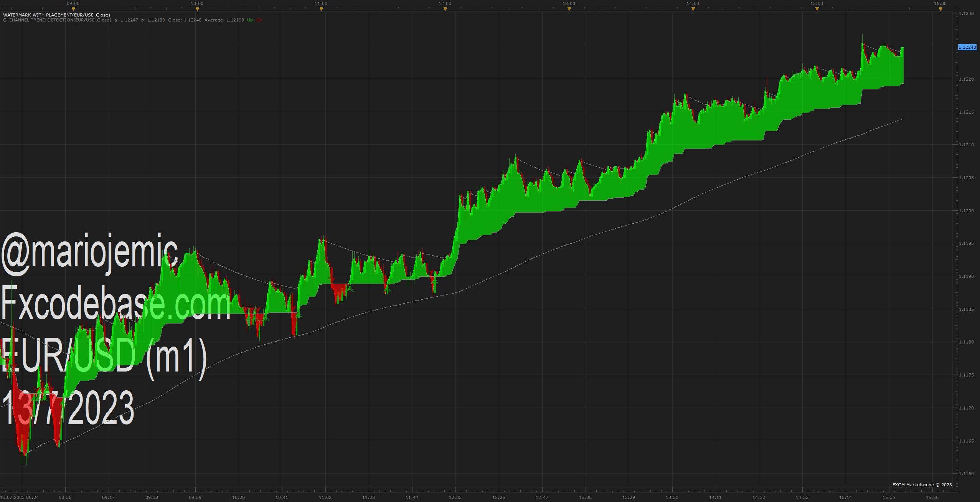Click the 1,1220 price axis label
Image resolution: width=980 pixels, height=502 pixels.
966,79
